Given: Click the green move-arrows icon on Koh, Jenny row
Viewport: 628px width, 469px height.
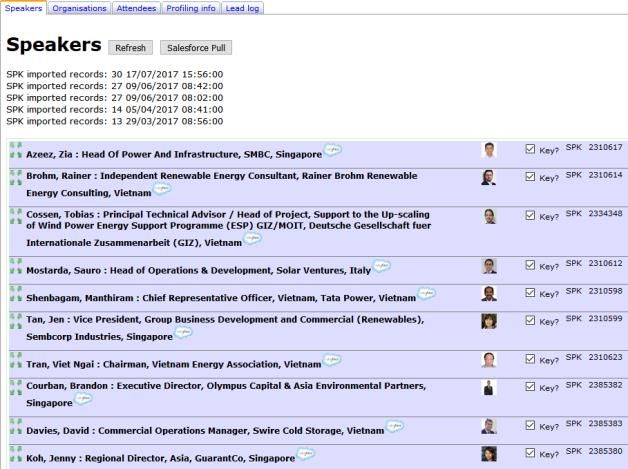Looking at the screenshot, I should point(16,454).
